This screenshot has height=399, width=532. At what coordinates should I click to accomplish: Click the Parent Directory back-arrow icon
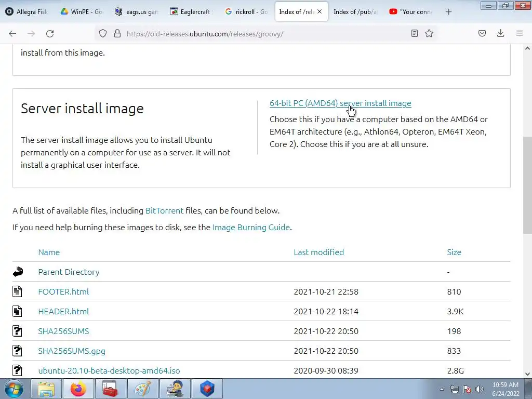pyautogui.click(x=18, y=272)
